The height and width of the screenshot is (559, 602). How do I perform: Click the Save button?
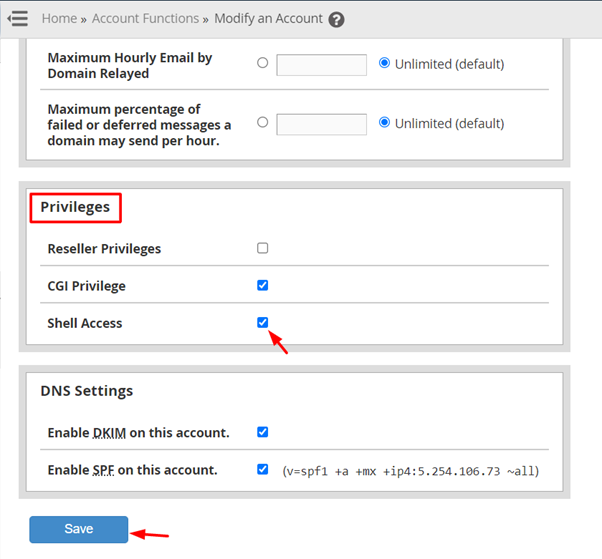(79, 529)
